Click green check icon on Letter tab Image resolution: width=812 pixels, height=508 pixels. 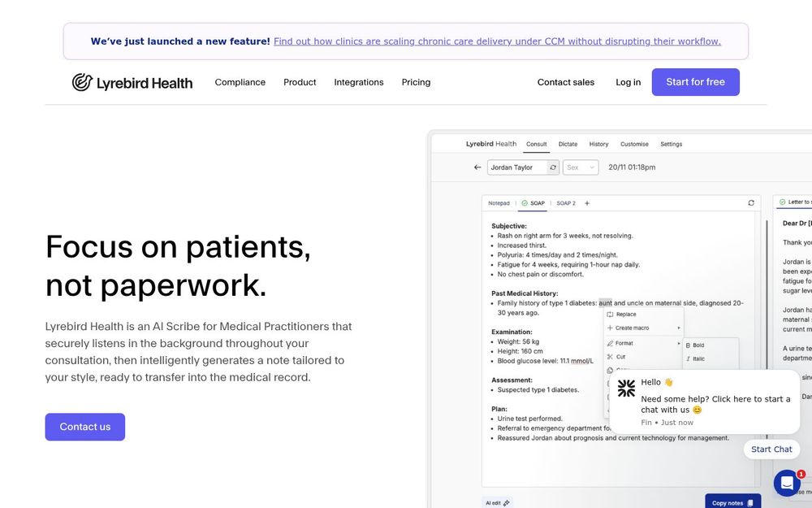pyautogui.click(x=783, y=202)
